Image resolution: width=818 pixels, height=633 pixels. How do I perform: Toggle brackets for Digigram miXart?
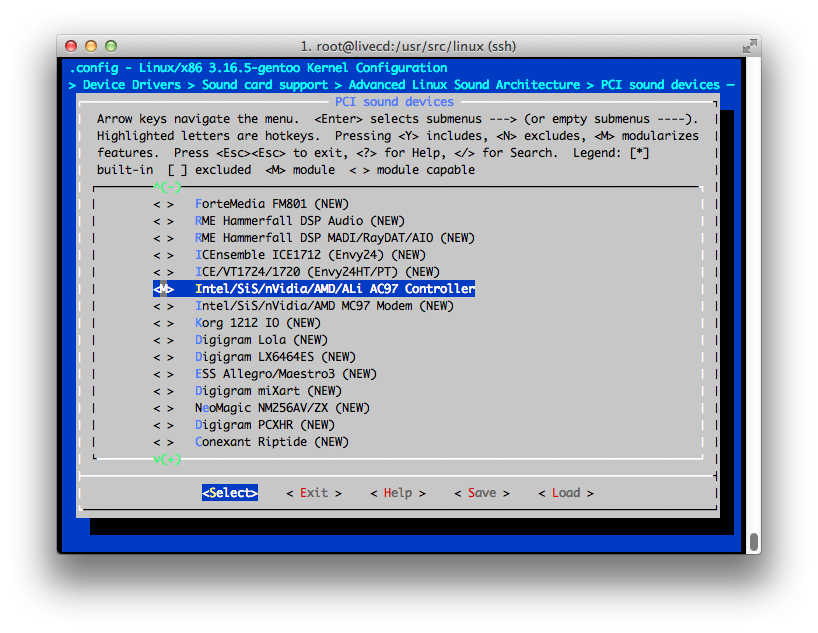(163, 391)
